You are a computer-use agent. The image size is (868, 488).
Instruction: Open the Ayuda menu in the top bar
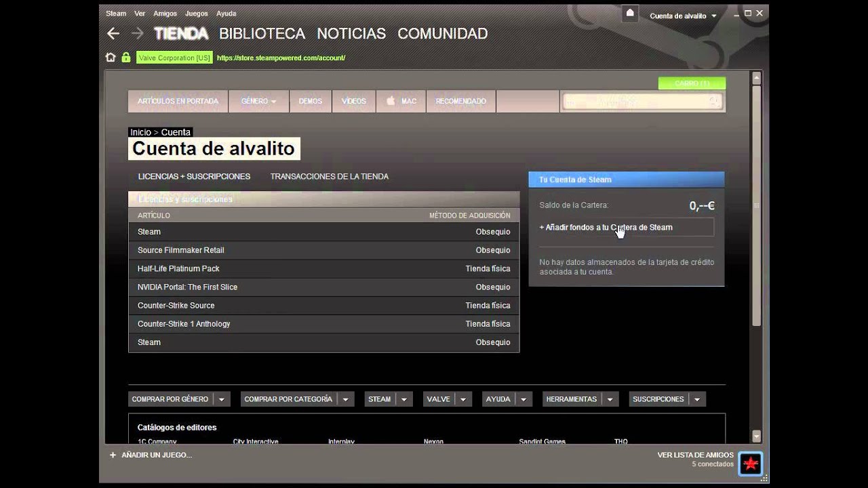coord(226,14)
